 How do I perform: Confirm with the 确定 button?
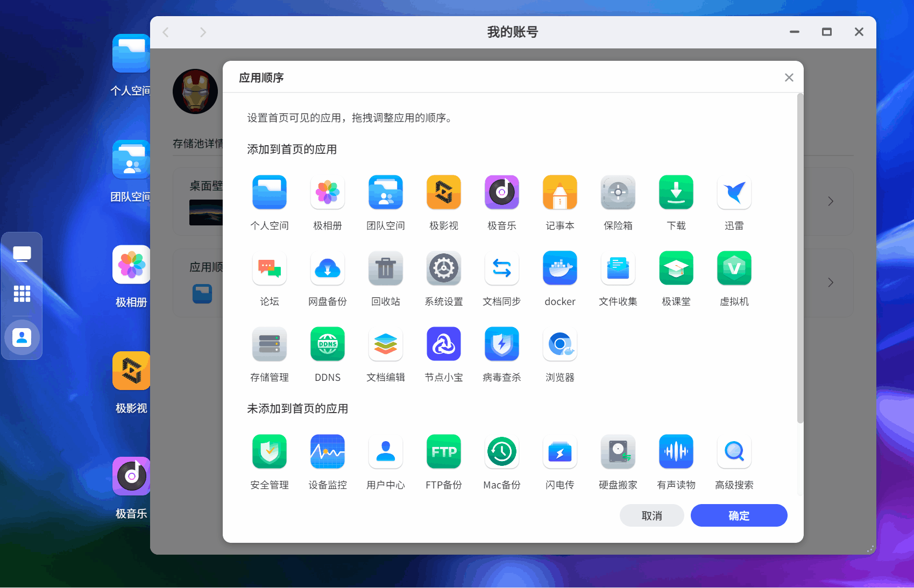click(x=739, y=515)
